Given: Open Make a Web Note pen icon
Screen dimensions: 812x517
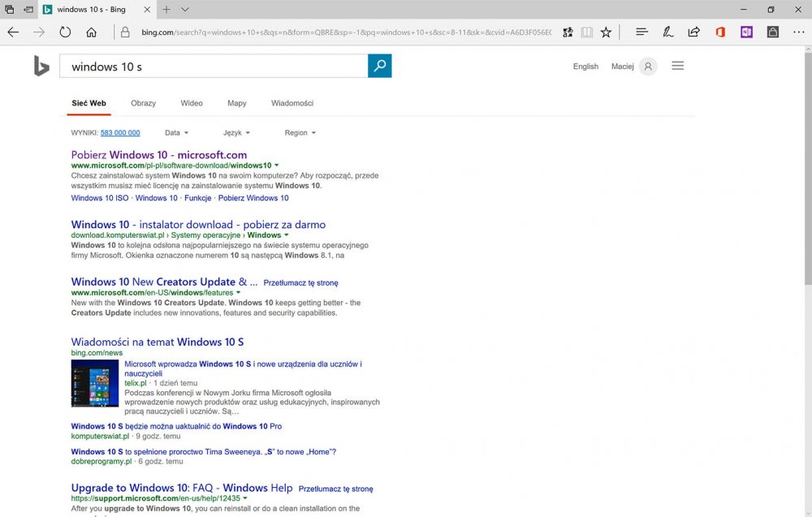Looking at the screenshot, I should [x=668, y=32].
